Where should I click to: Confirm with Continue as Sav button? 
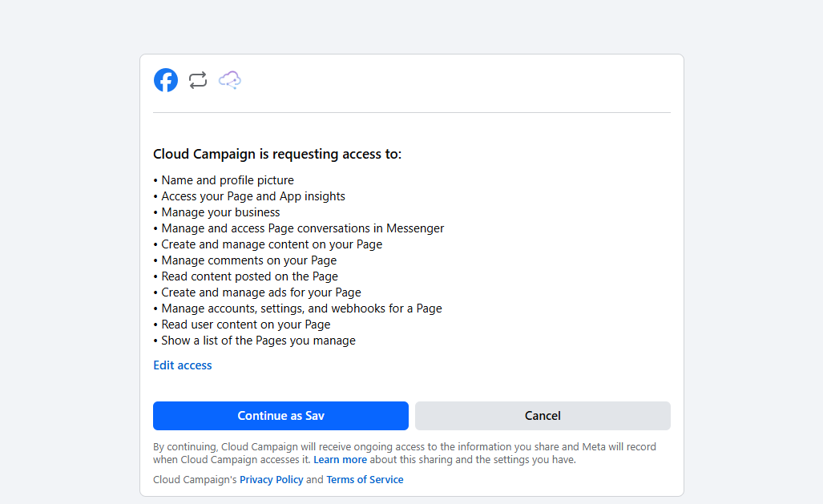pyautogui.click(x=280, y=416)
